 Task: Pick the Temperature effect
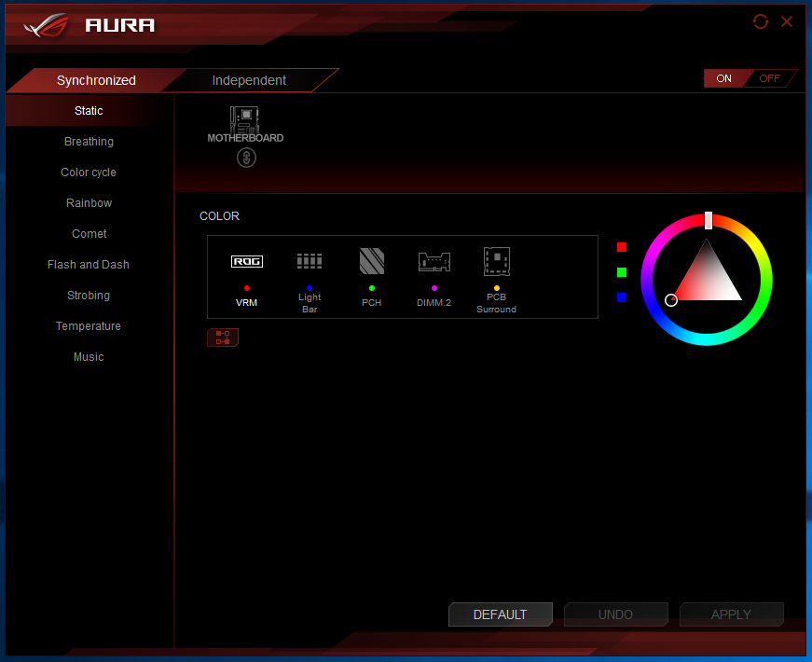coord(89,325)
